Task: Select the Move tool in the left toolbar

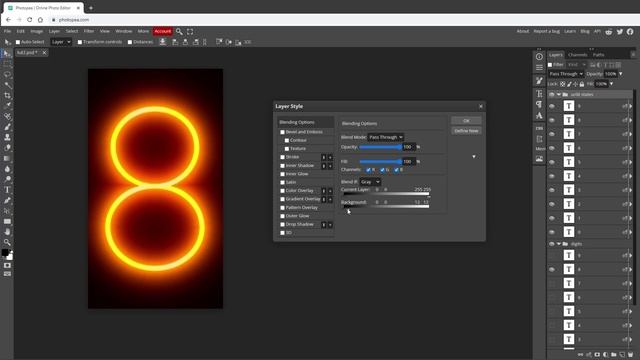Action: 7,54
